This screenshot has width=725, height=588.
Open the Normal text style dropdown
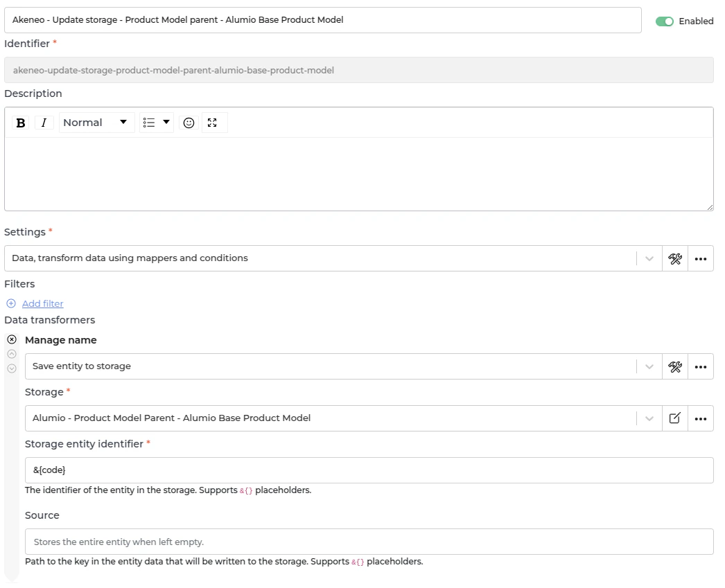coord(96,123)
